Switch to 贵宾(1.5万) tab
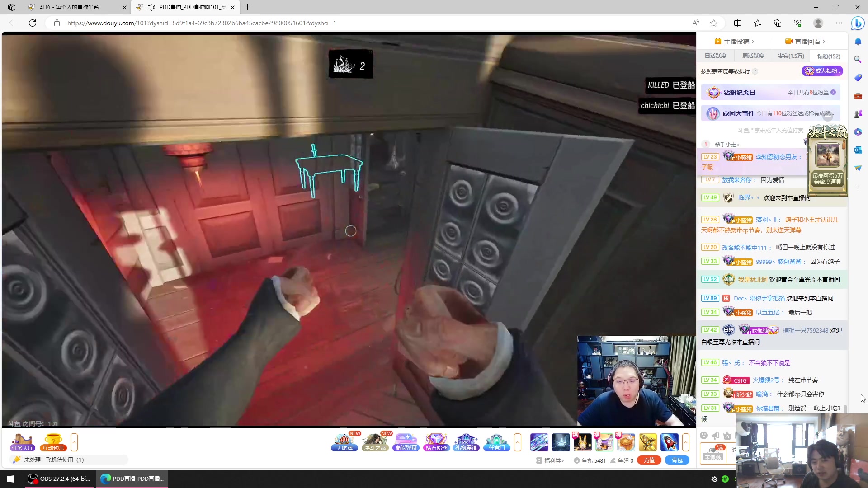Viewport: 868px width, 488px height. coord(791,56)
